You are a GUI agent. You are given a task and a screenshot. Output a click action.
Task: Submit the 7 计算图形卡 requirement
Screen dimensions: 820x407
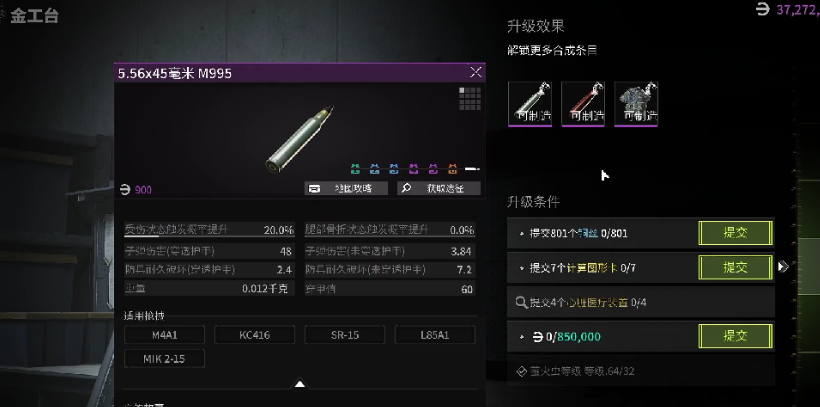tap(735, 267)
